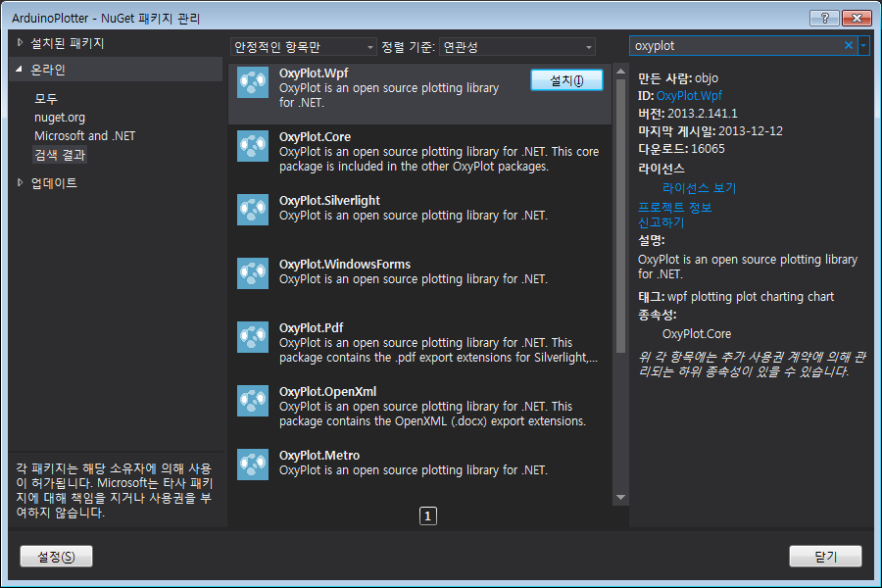Open the help question mark button
This screenshot has height=588, width=882.
[824, 18]
